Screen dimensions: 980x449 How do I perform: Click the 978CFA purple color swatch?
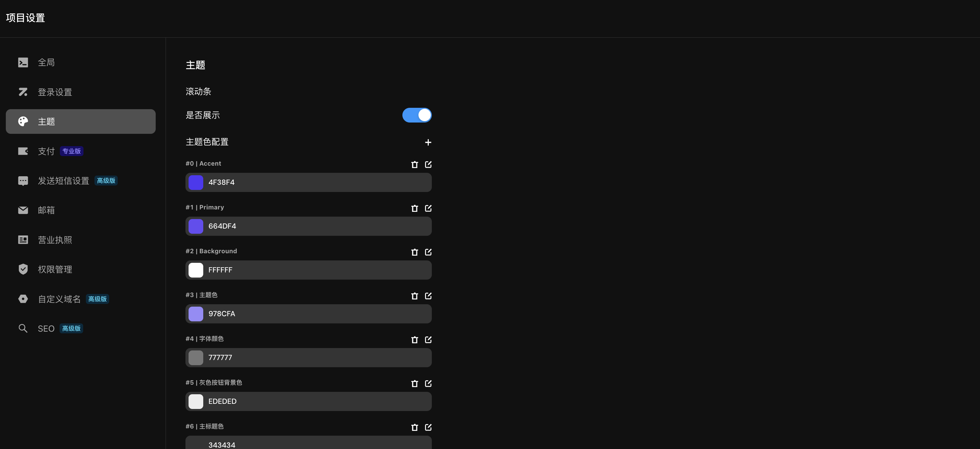196,313
